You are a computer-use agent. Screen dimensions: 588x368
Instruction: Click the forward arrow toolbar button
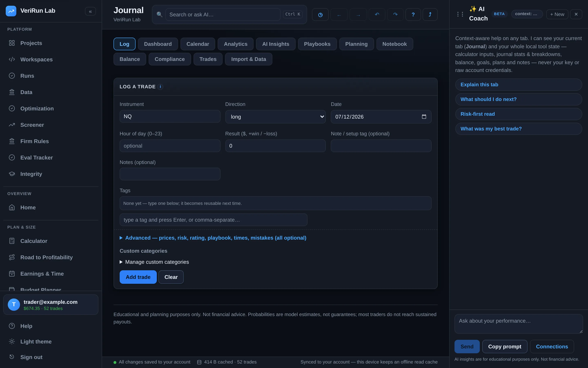tap(358, 15)
